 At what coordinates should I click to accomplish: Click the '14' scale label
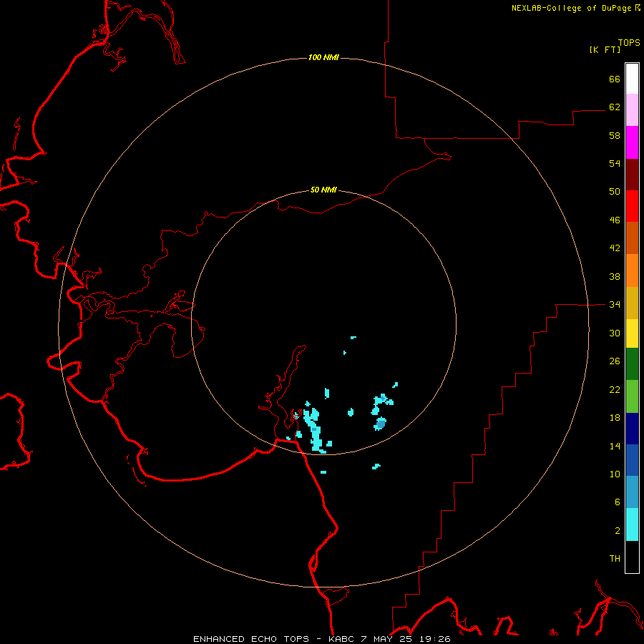tap(615, 446)
